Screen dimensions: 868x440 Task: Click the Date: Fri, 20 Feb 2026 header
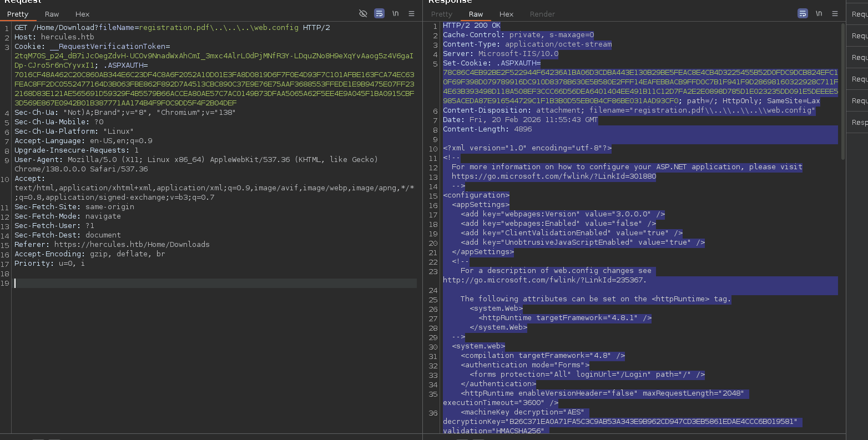(521, 119)
